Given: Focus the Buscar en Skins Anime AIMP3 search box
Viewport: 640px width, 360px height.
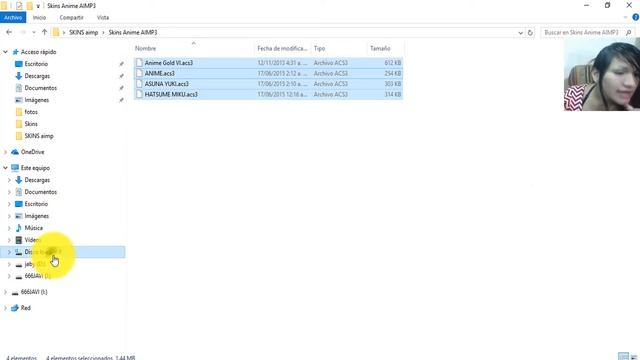Looking at the screenshot, I should point(581,32).
